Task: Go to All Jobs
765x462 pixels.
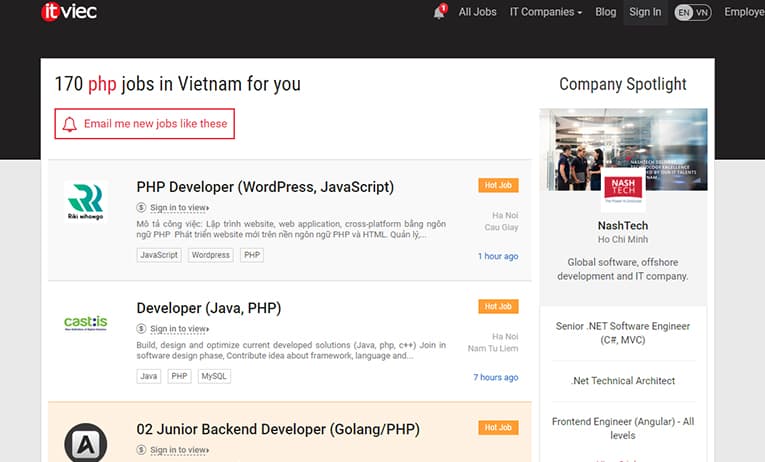Action: point(477,12)
